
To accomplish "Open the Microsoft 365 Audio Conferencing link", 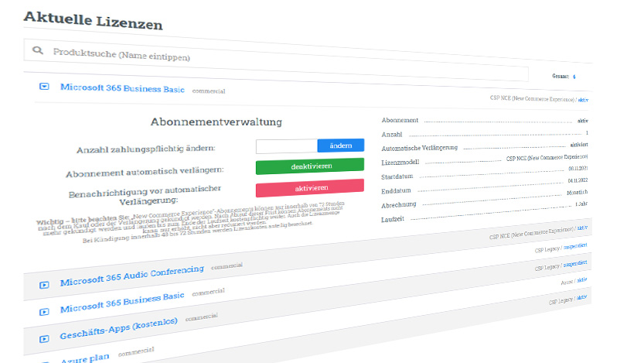I will (x=132, y=276).
